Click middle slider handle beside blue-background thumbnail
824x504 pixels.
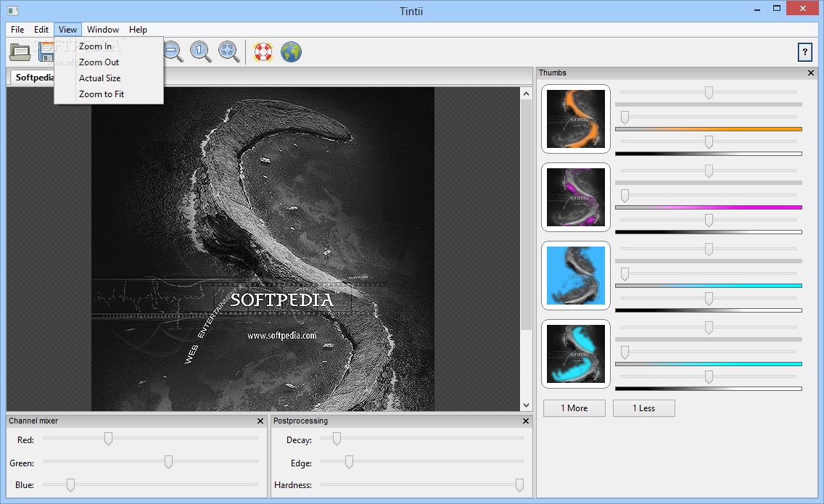625,274
